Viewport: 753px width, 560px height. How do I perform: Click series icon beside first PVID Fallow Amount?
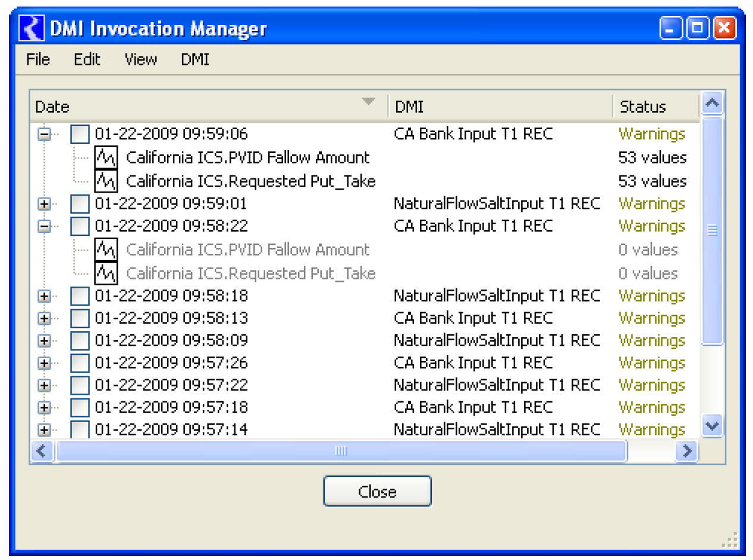point(106,158)
